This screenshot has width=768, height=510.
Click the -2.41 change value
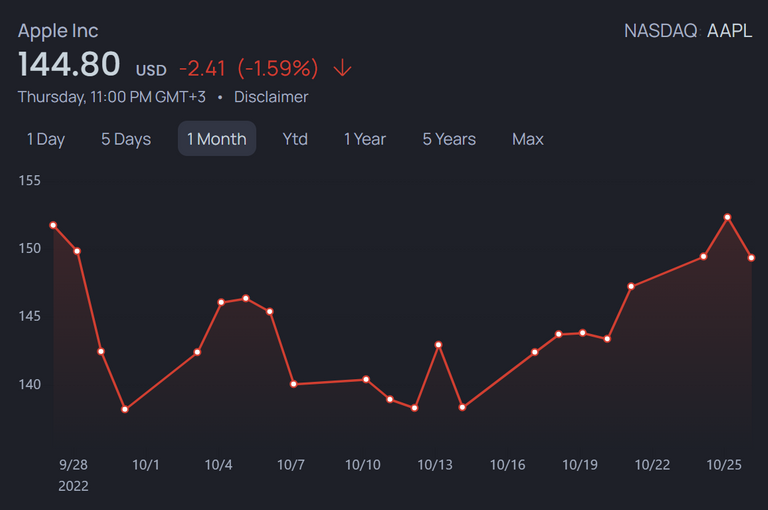point(202,68)
